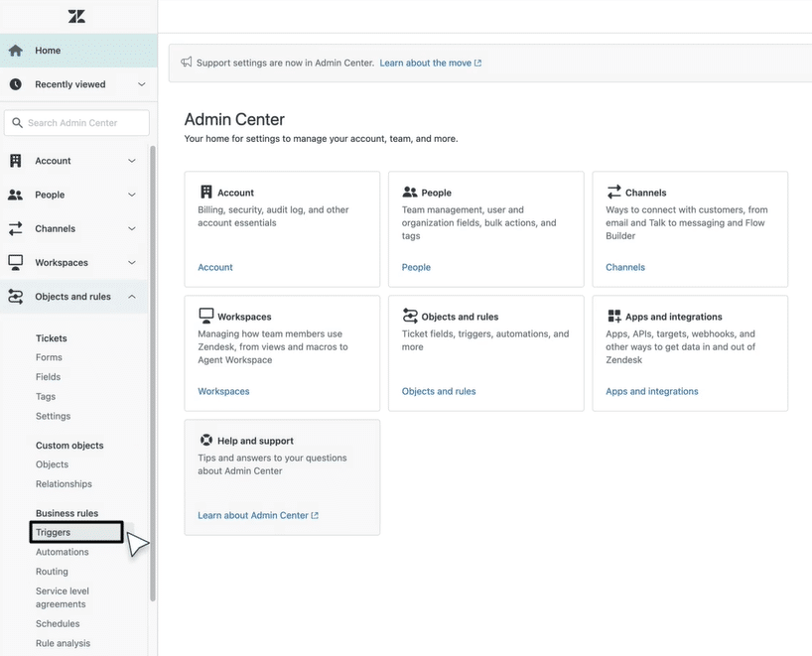Click the Objects and rules sidebar icon
The height and width of the screenshot is (656, 812).
click(16, 297)
